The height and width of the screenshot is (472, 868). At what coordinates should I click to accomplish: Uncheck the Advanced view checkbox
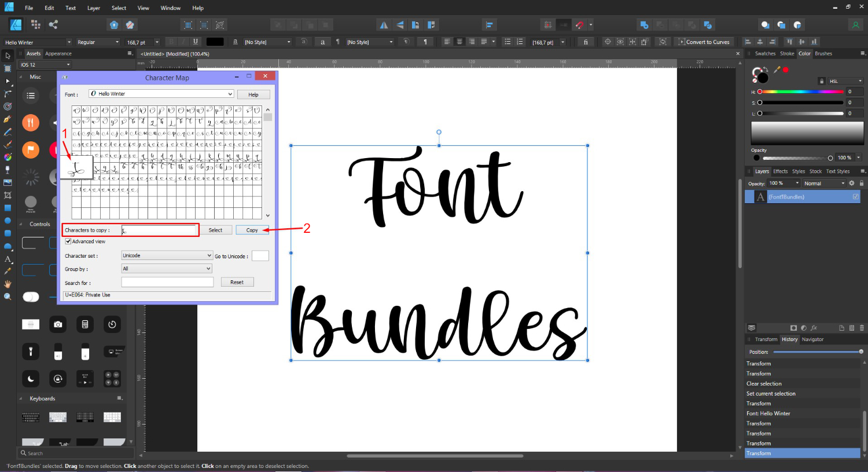pos(68,242)
